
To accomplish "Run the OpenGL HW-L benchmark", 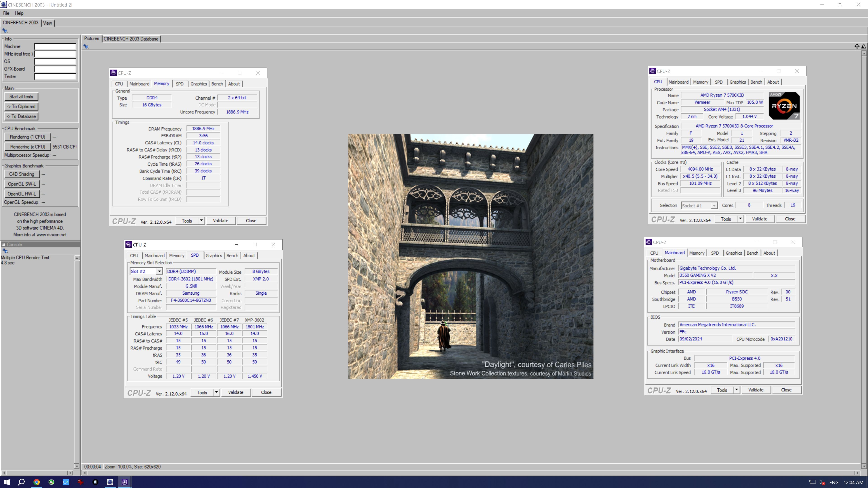I will click(22, 194).
